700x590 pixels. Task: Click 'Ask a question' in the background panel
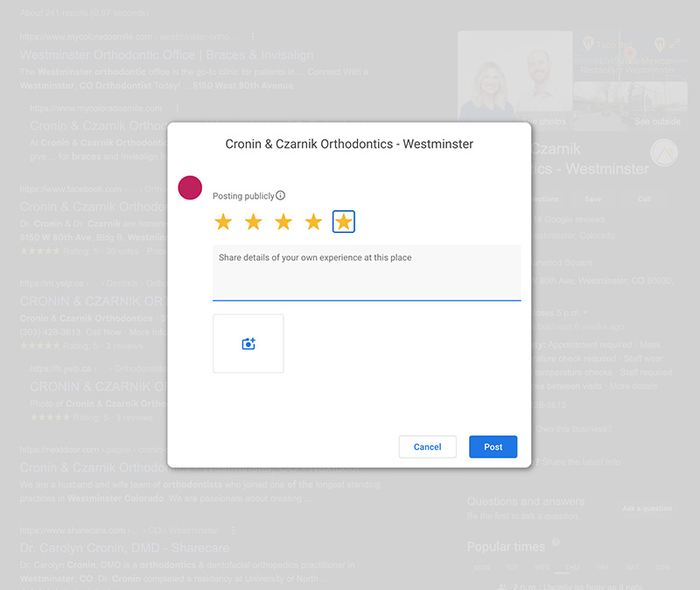tap(647, 509)
